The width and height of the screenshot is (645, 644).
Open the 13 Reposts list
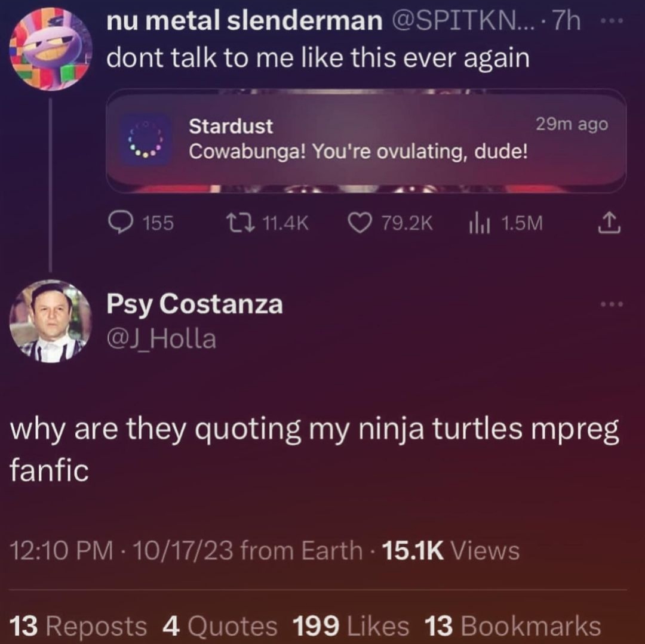point(79,626)
